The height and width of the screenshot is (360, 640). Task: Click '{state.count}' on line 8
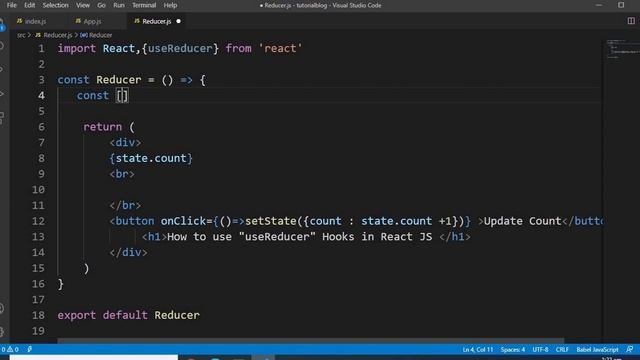coord(151,158)
